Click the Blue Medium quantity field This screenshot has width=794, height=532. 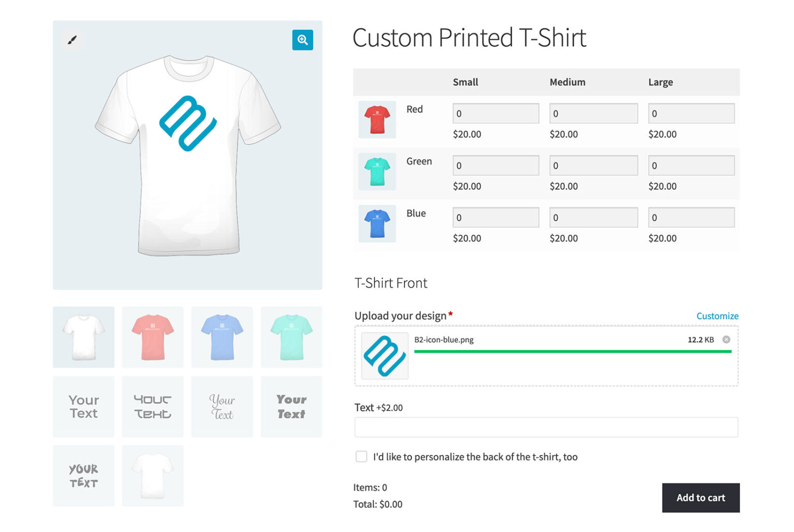(x=593, y=218)
